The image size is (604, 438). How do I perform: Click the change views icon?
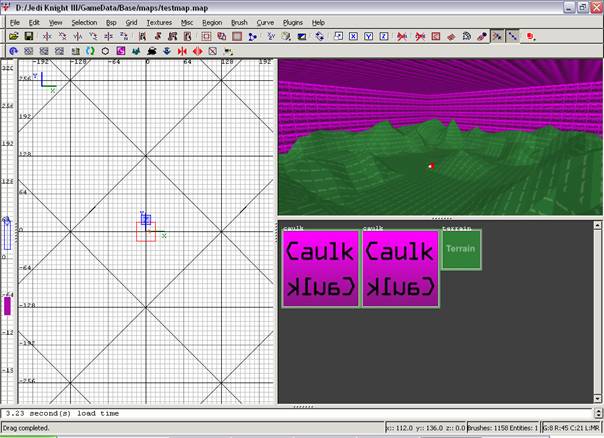pyautogui.click(x=271, y=36)
